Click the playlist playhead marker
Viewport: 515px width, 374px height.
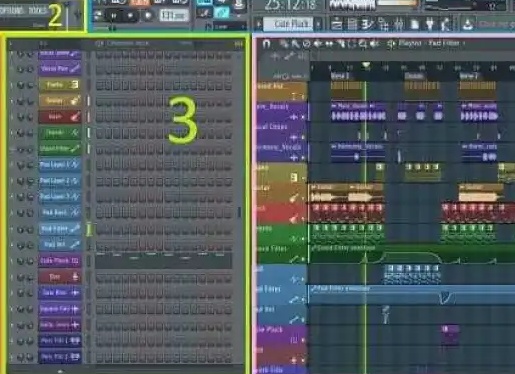366,65
